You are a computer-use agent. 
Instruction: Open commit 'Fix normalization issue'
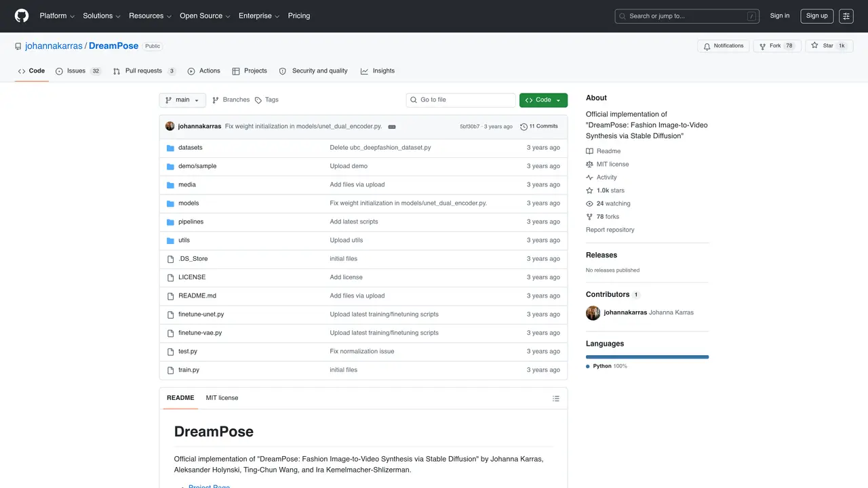coord(362,352)
